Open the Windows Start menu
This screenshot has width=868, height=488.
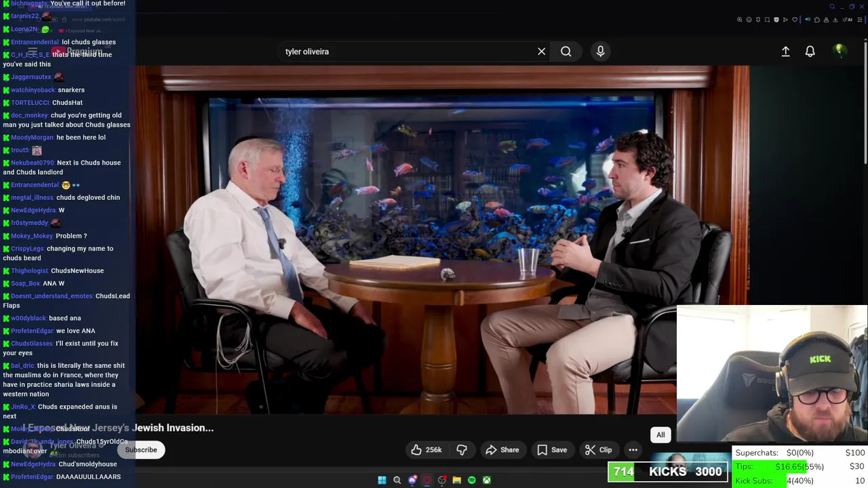382,480
